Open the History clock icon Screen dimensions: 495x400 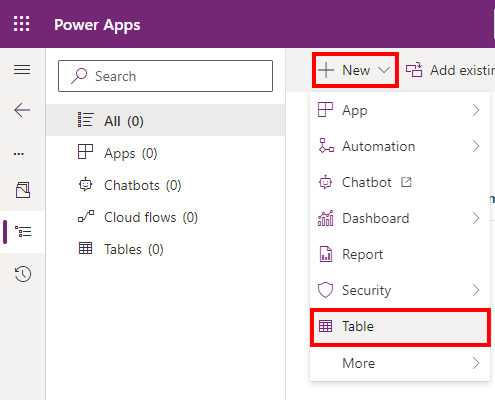(x=23, y=274)
